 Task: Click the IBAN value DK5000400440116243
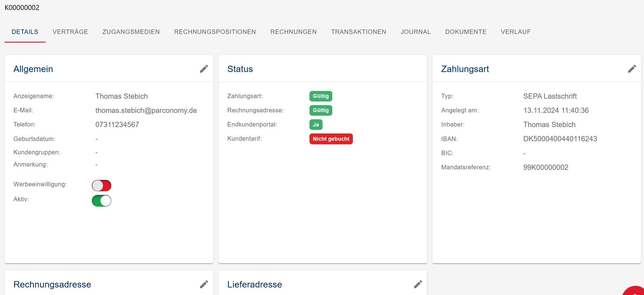coord(560,139)
